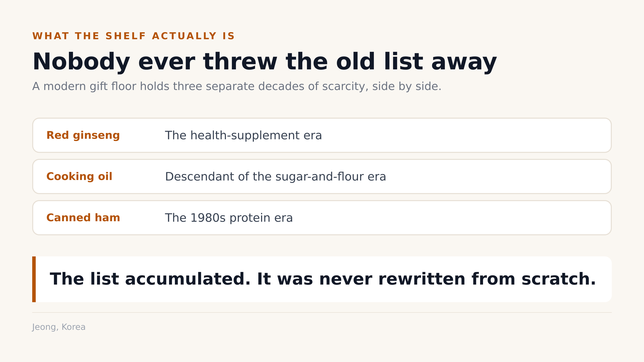Click the orange accent bar of the callout

34,279
